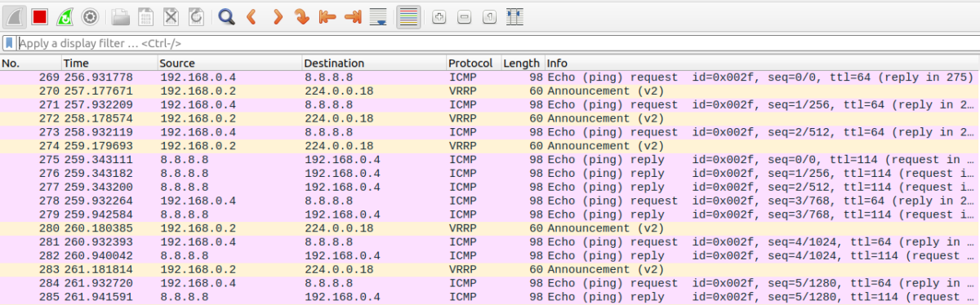980x305 pixels.
Task: Click the Go to specified packet icon
Action: click(302, 15)
